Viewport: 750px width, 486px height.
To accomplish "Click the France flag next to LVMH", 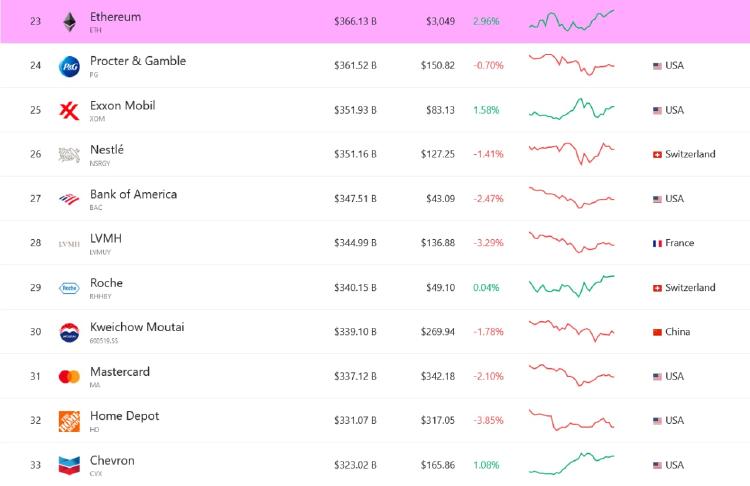I will (x=657, y=243).
